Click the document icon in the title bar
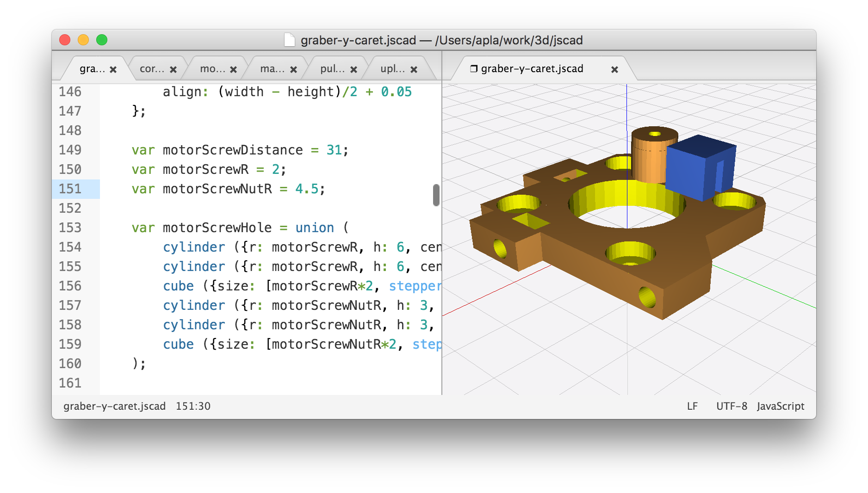 [x=290, y=40]
